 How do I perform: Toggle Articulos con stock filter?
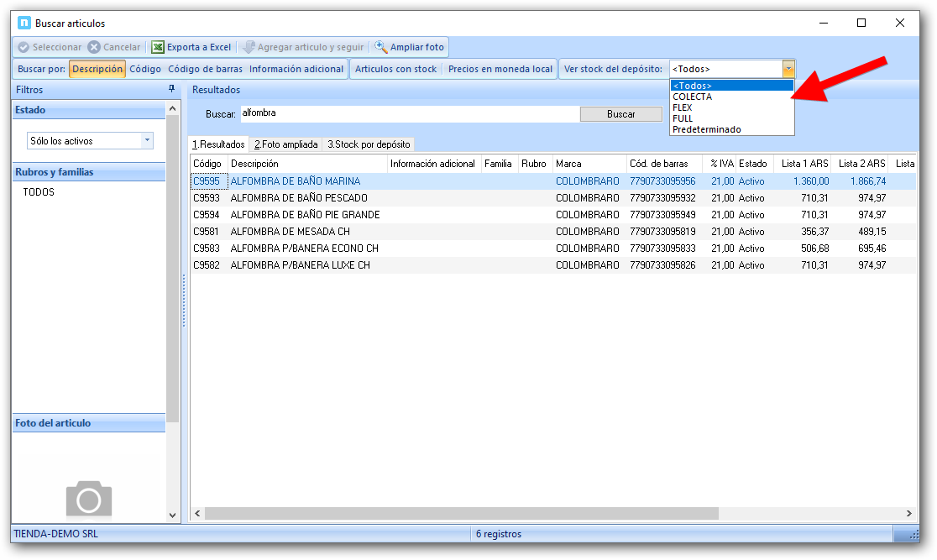(395, 69)
